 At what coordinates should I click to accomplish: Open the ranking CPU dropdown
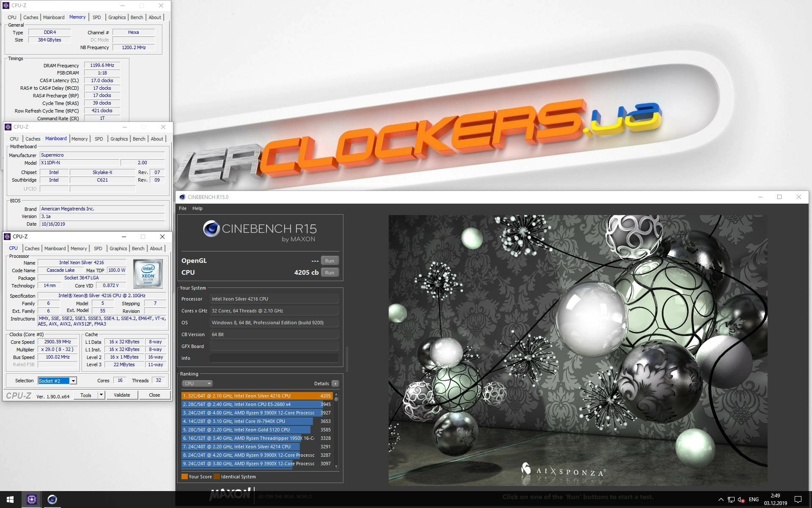(197, 384)
